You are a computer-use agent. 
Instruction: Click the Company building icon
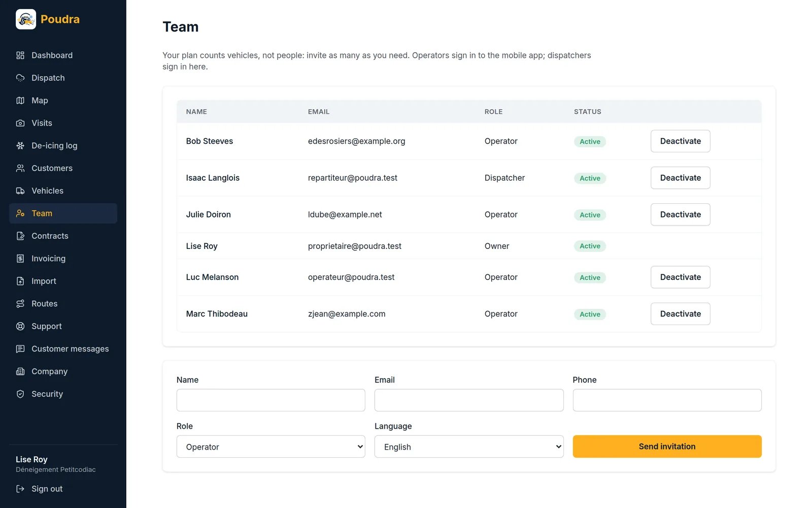click(x=20, y=371)
